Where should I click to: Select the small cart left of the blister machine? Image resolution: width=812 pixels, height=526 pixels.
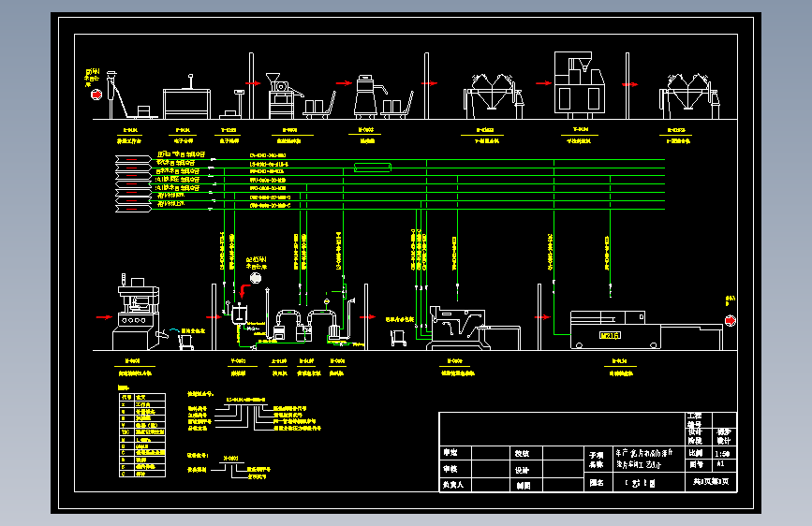pyautogui.click(x=398, y=338)
